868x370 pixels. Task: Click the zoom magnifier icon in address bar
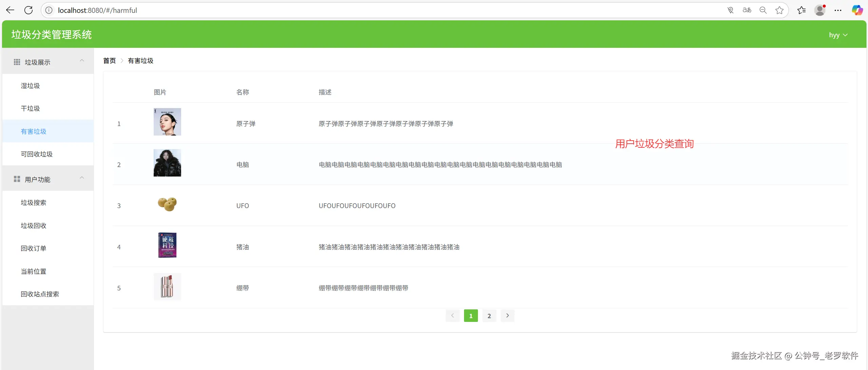(763, 10)
